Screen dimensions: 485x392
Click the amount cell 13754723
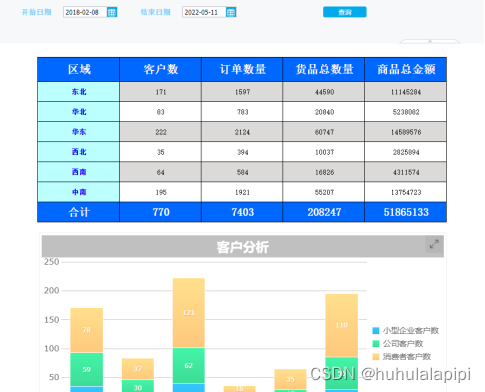tap(406, 192)
